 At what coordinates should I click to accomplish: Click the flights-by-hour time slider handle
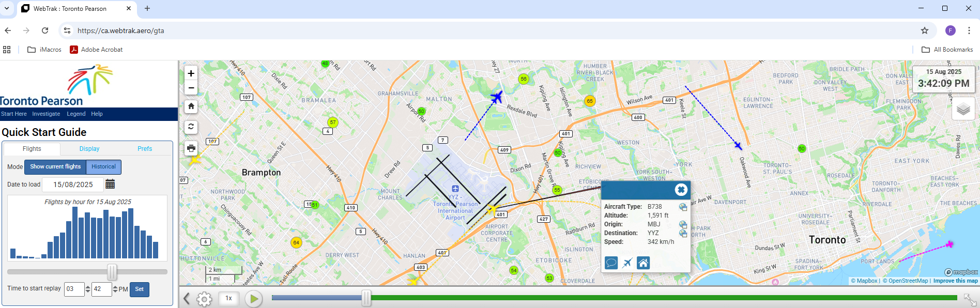(x=112, y=272)
